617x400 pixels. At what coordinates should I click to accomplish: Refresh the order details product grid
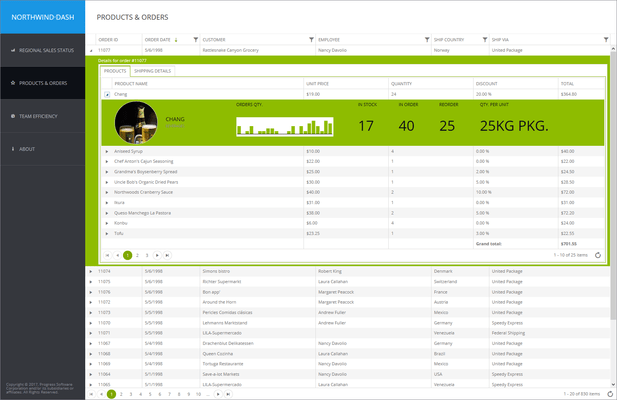pyautogui.click(x=598, y=255)
